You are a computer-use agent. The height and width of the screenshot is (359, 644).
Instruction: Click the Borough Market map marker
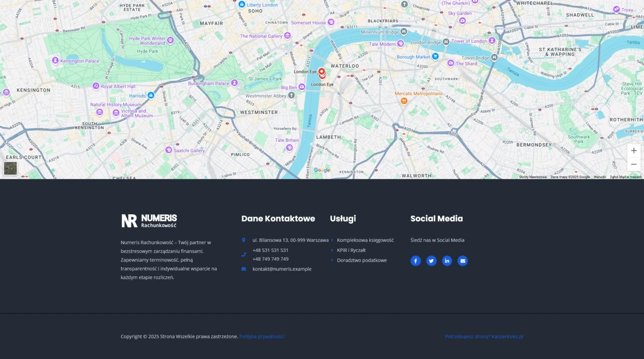[435, 56]
